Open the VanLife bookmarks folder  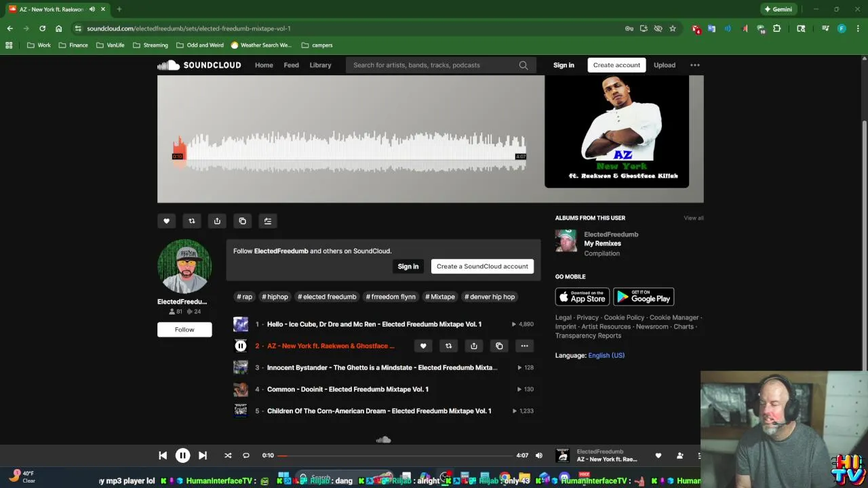pyautogui.click(x=110, y=45)
